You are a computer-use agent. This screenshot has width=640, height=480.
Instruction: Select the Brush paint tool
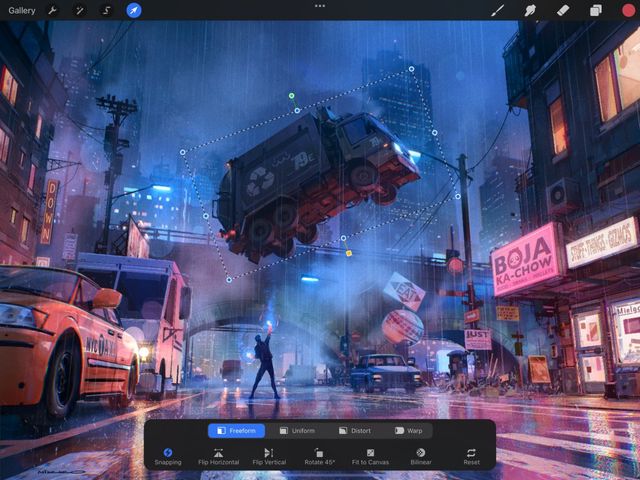(x=497, y=11)
